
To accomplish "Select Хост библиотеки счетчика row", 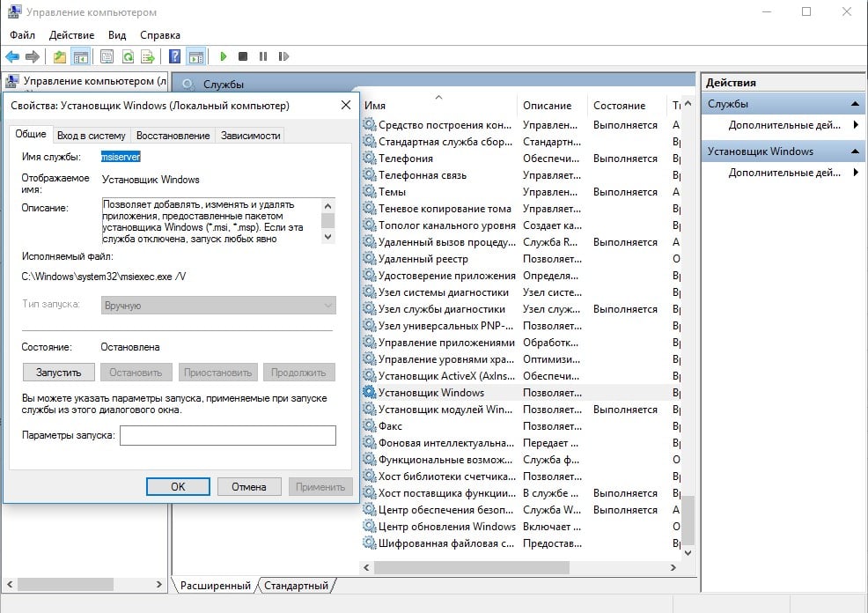I will tap(521, 476).
